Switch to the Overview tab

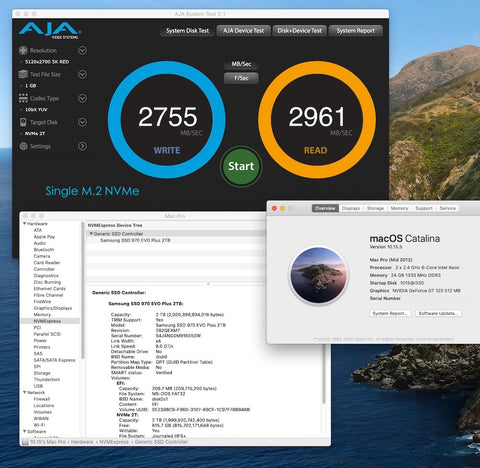(x=325, y=208)
